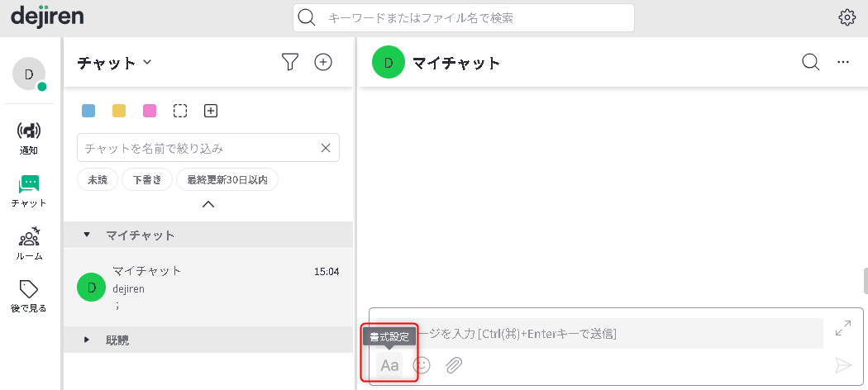
Task: Search within マイチャット conversation
Action: 810,62
